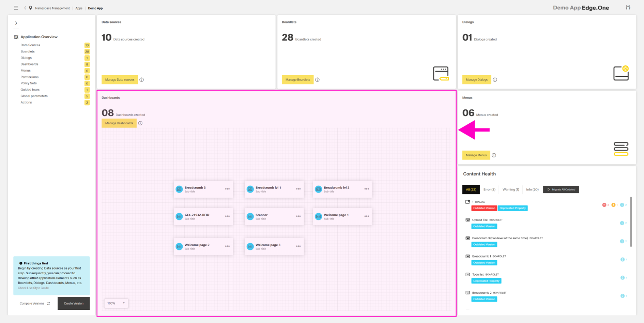Click info icon beside Manage Dashboards
This screenshot has width=644, height=323.
(140, 123)
